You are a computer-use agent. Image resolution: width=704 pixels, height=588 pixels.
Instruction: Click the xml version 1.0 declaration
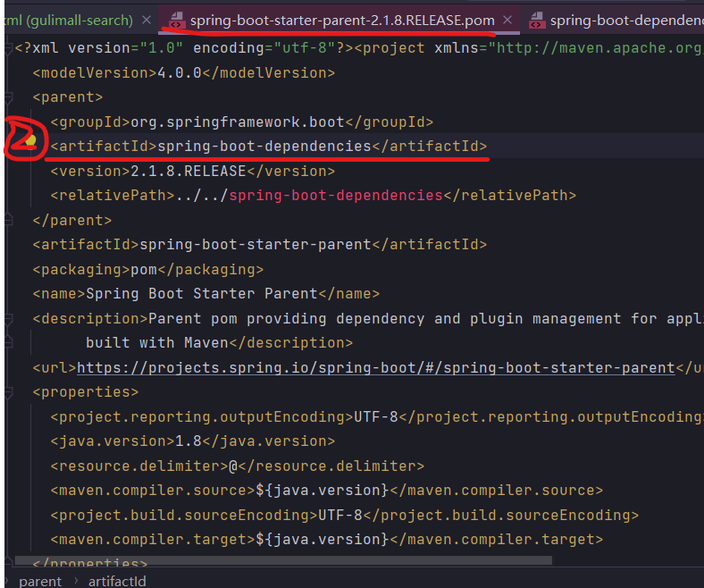184,48
